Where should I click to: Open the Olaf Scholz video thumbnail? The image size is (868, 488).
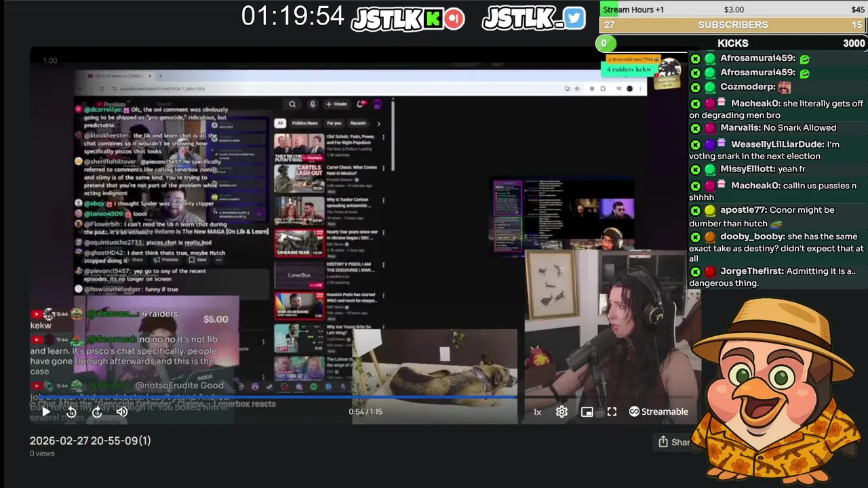click(299, 148)
